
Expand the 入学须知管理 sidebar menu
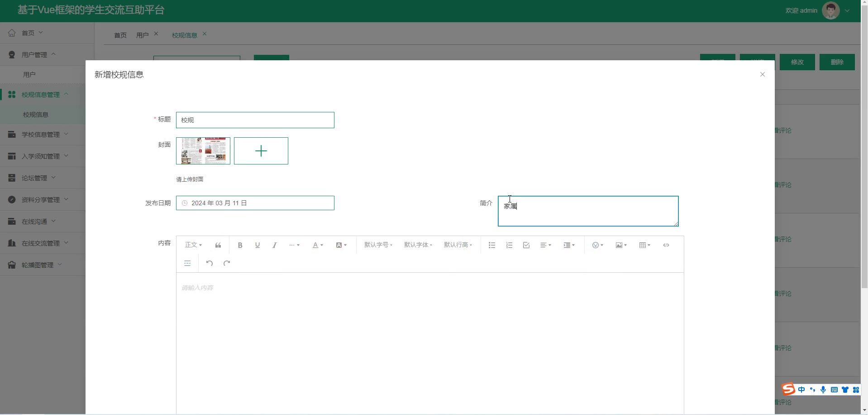(43, 156)
